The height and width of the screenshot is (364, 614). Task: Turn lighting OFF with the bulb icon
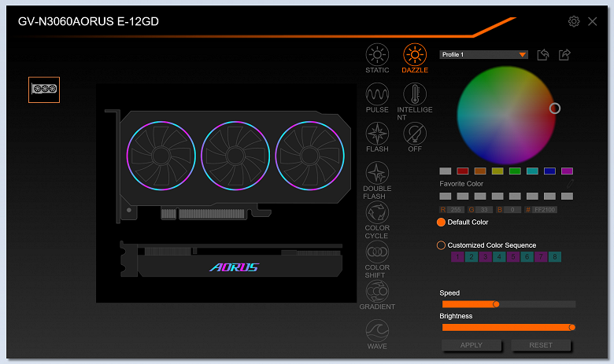[415, 134]
